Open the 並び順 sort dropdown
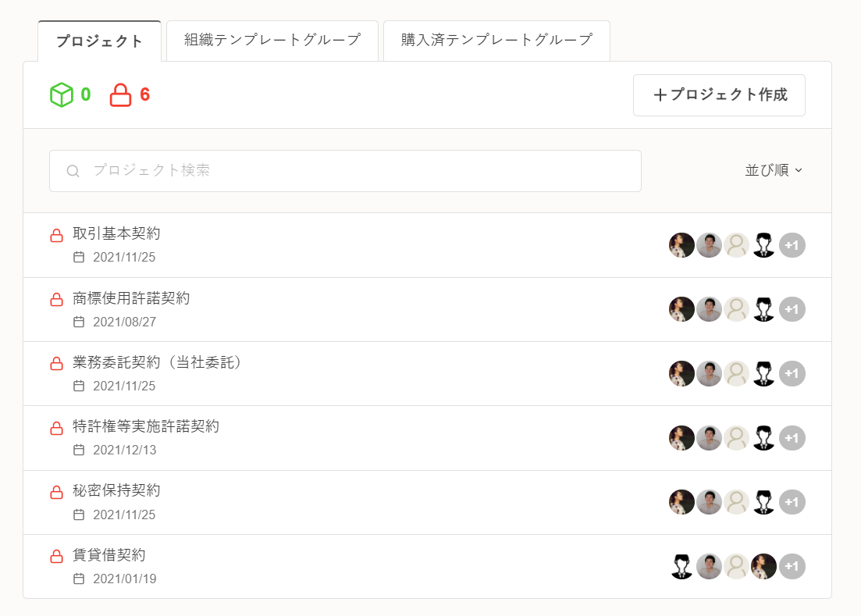This screenshot has width=861, height=616. pos(774,170)
